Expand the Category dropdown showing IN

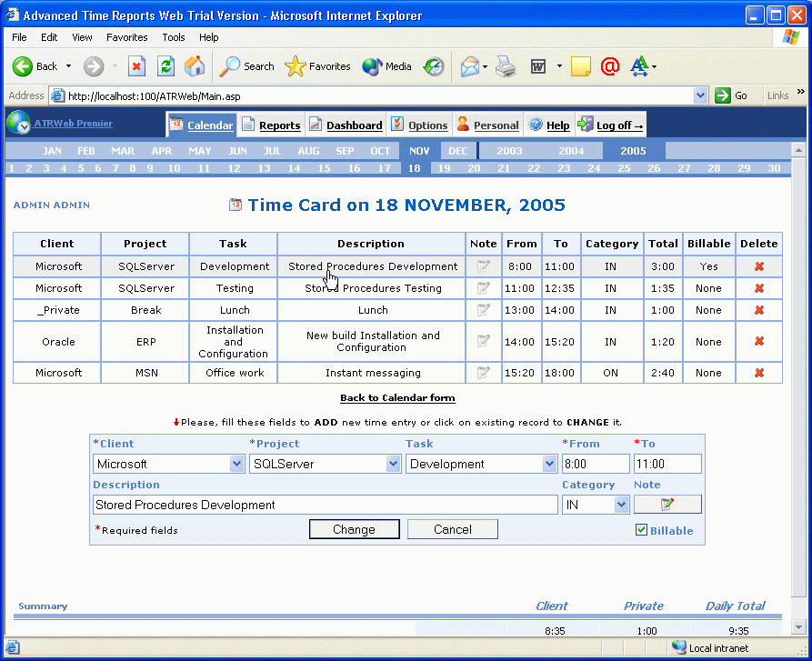click(621, 505)
